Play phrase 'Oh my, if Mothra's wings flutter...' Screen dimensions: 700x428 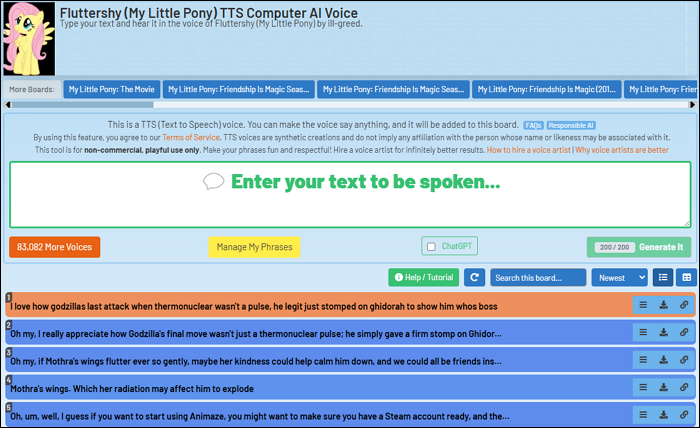(x=256, y=362)
